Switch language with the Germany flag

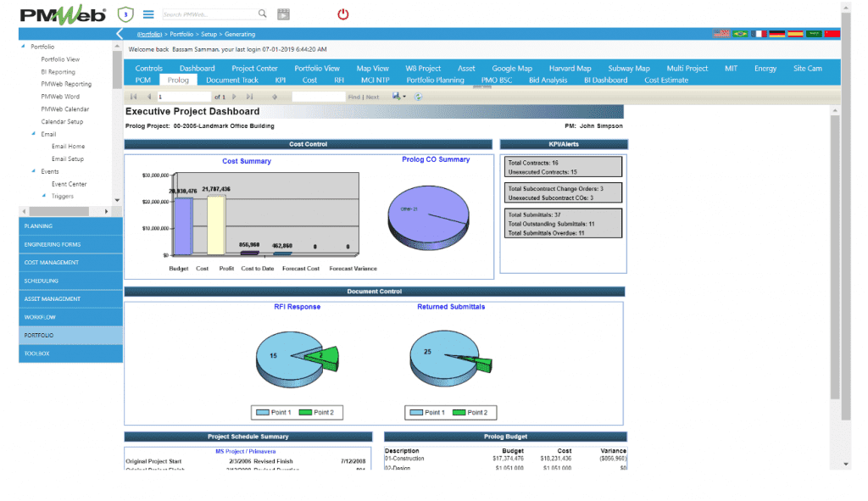(776, 34)
